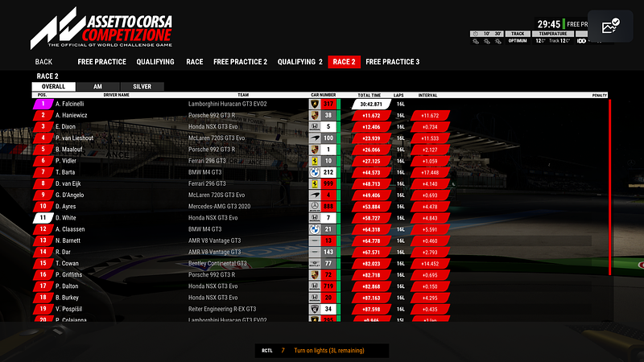
Task: Select driver A. Haniewicz row
Action: point(320,115)
